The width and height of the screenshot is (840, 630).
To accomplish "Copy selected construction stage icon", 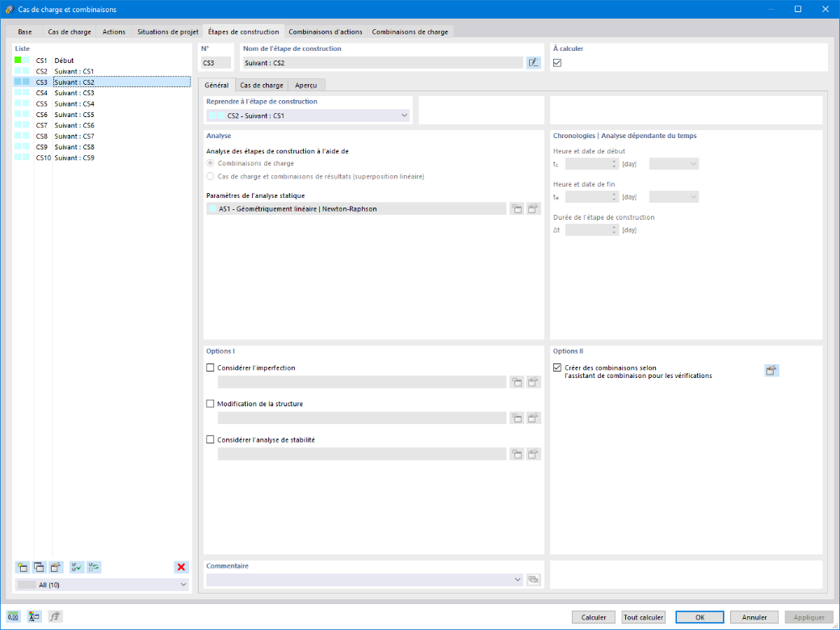I will click(x=39, y=567).
